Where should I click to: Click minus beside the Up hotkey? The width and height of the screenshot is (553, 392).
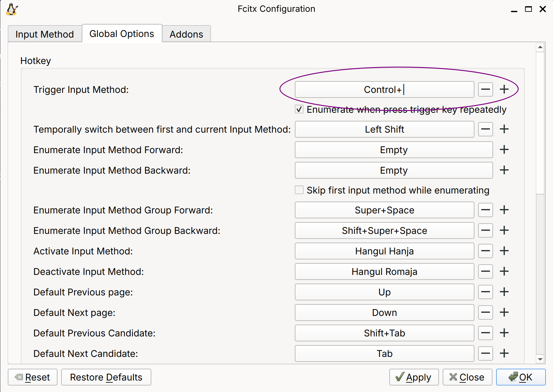[x=486, y=292]
